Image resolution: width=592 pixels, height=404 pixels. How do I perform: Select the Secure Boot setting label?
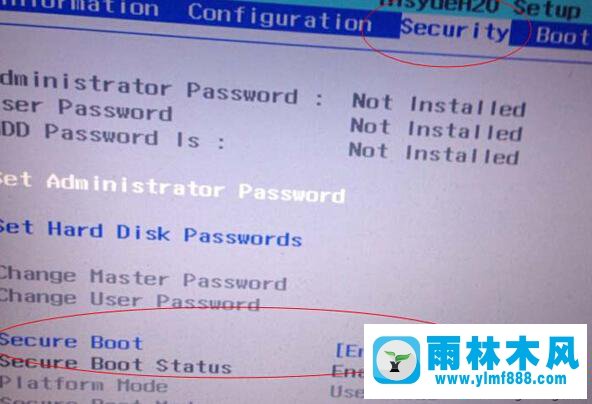[71, 342]
